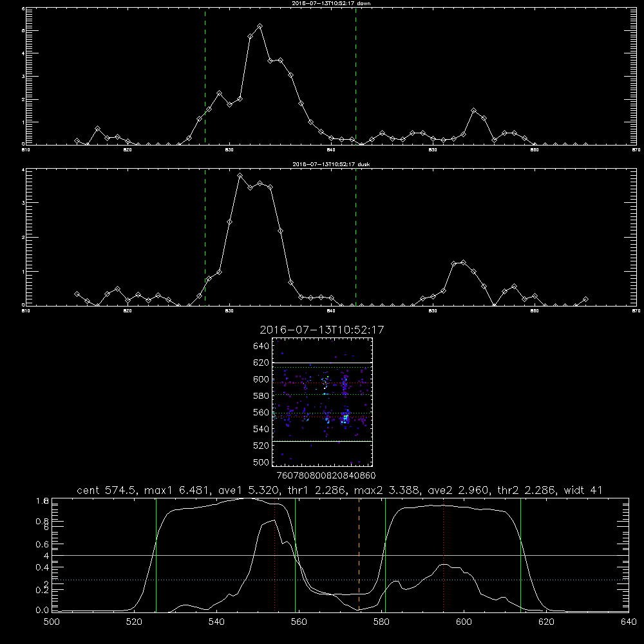Screen dimensions: 644x644
Task: Click the right green dashed line in dusk plot
Action: click(x=355, y=237)
